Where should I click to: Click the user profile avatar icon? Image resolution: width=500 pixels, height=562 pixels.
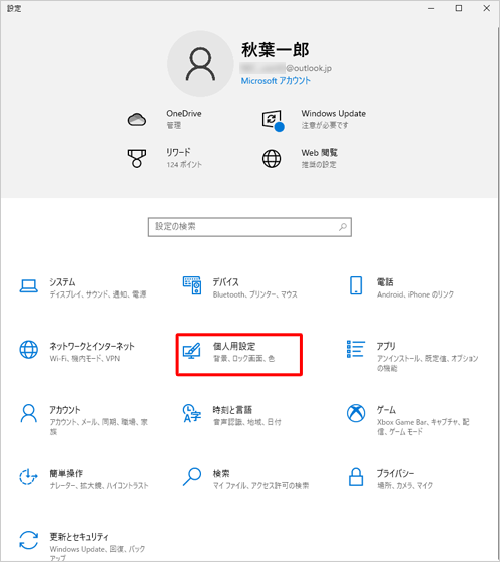(200, 64)
